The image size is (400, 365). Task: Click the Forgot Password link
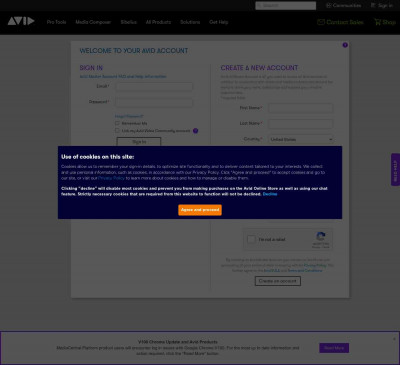coord(129,116)
